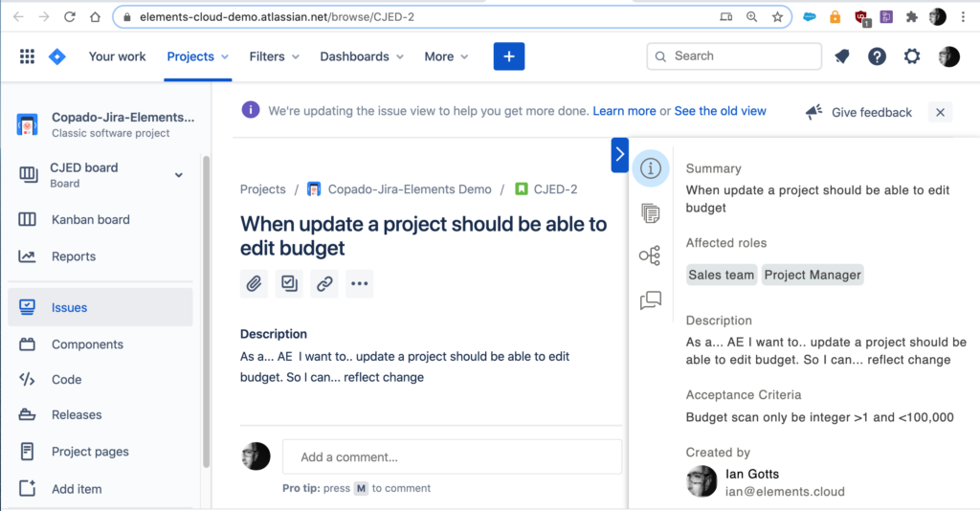Open the info panel icon in Elements sidebar
The image size is (980, 511).
coord(651,168)
